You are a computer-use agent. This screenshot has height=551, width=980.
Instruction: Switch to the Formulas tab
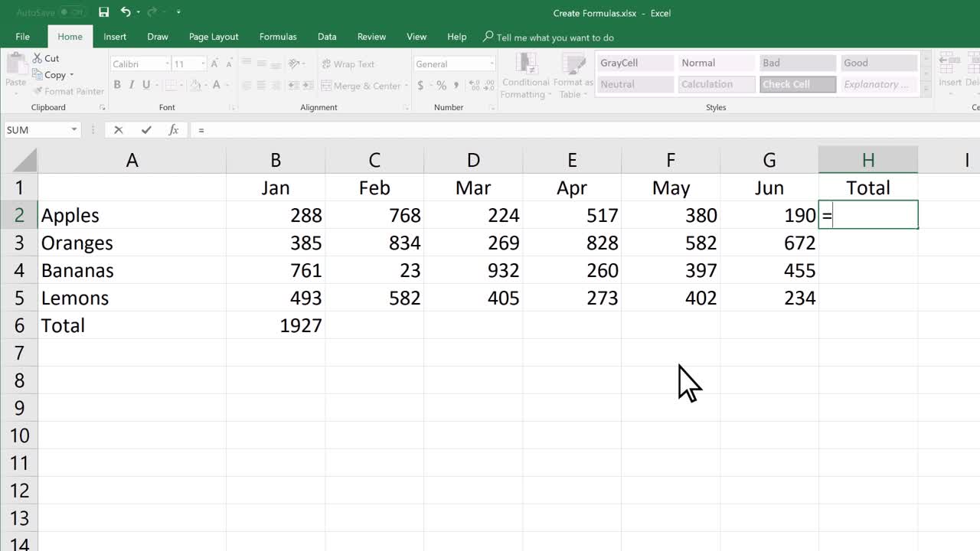[x=278, y=37]
